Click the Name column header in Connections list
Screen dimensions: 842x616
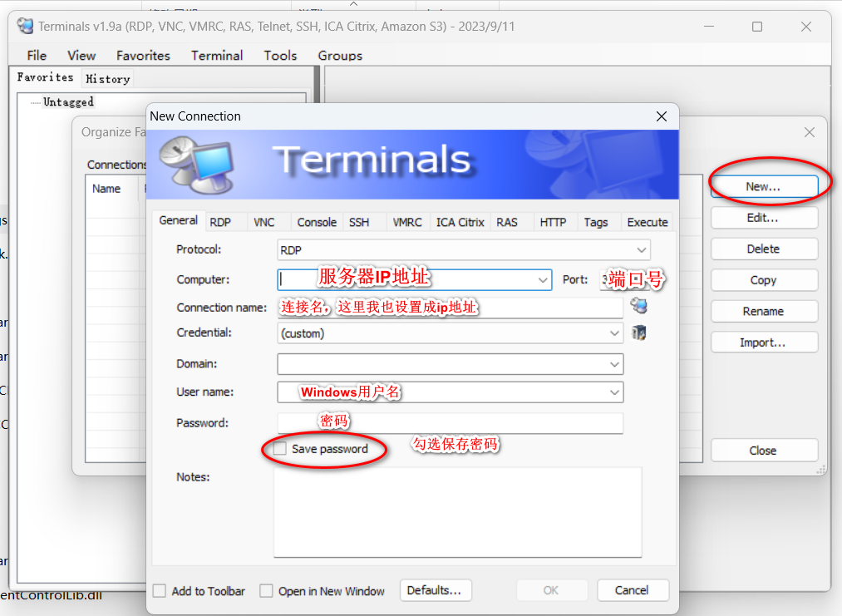coord(113,189)
